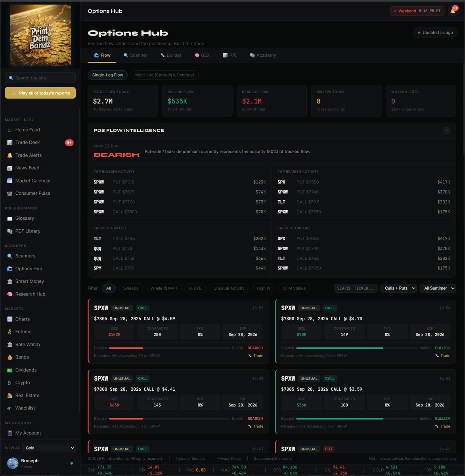This screenshot has width=465, height=476.
Task: Click the Options Hub wave icon
Action: coord(10,269)
